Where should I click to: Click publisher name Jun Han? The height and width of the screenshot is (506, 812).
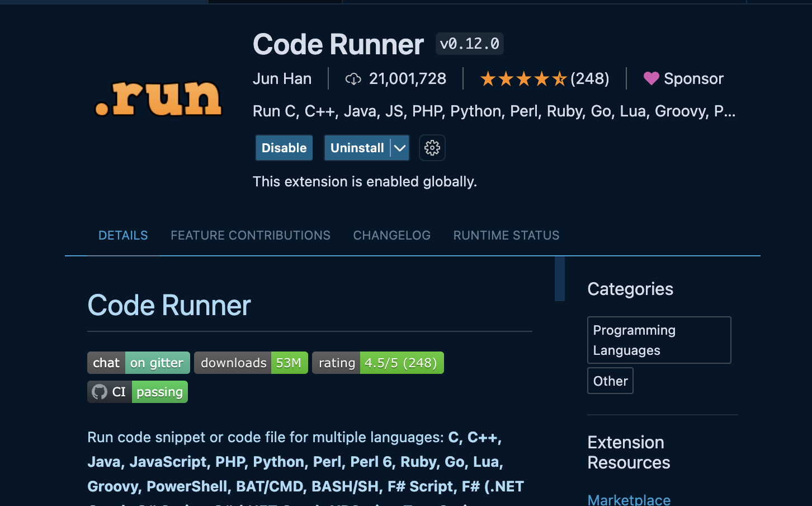[x=282, y=78]
